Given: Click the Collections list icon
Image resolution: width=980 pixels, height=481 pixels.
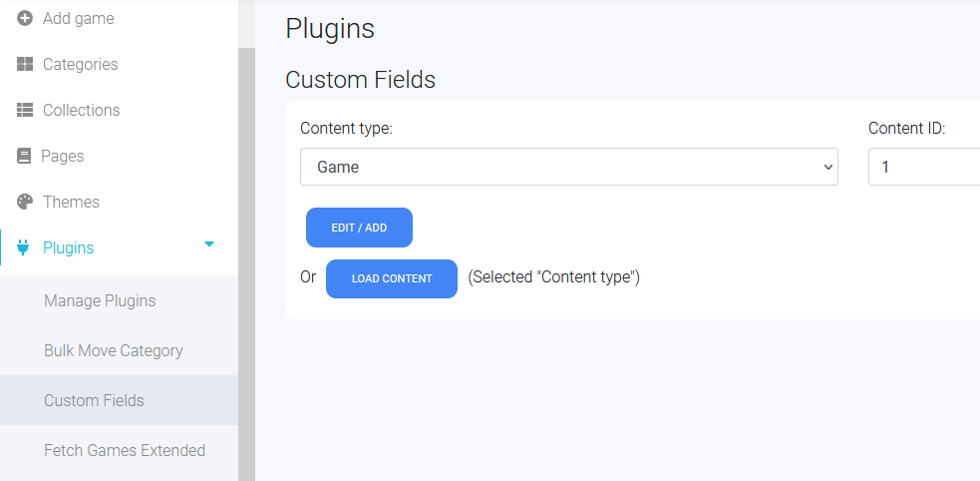Looking at the screenshot, I should [x=24, y=110].
